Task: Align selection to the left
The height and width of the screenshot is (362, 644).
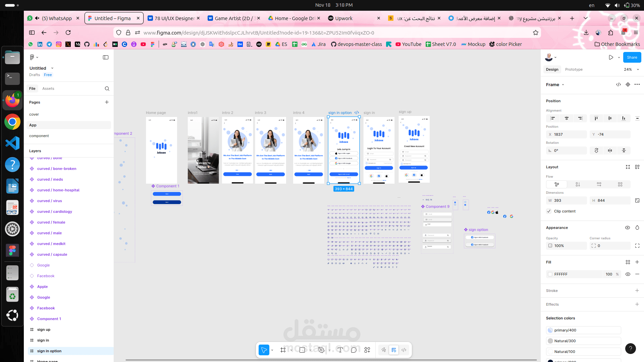Action: click(x=553, y=118)
